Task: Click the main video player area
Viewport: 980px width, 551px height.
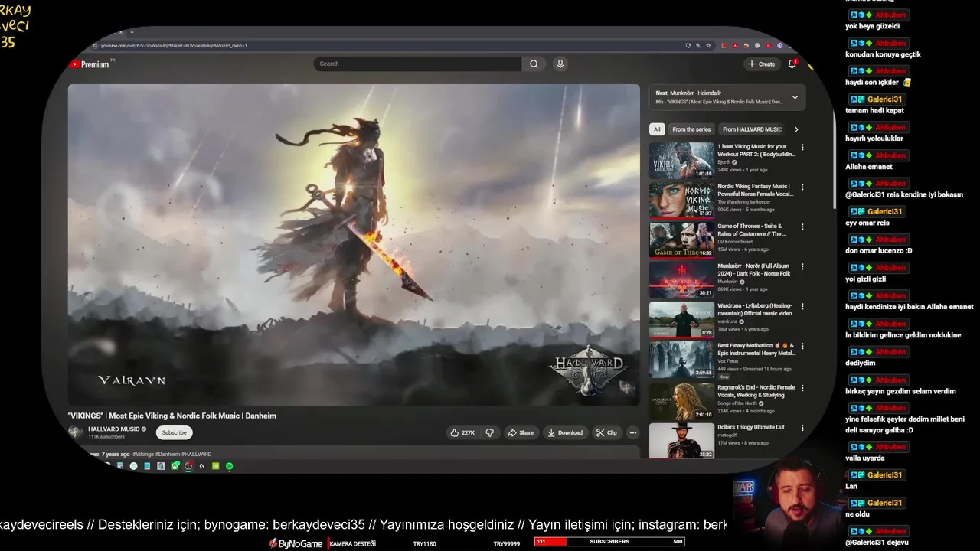Action: coord(354,244)
